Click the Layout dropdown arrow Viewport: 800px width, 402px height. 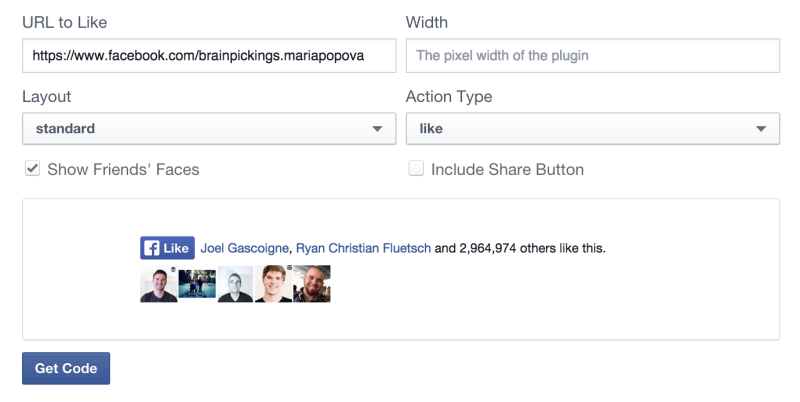377,129
